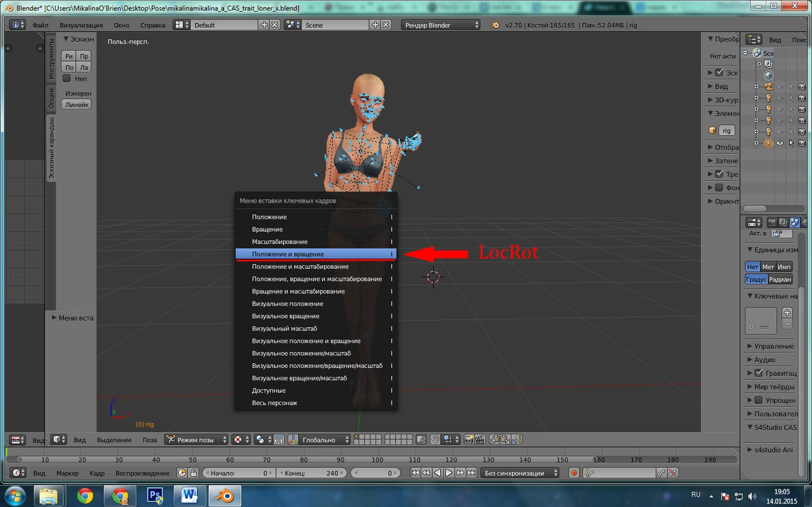Jump to the previous keyframe

(426, 473)
